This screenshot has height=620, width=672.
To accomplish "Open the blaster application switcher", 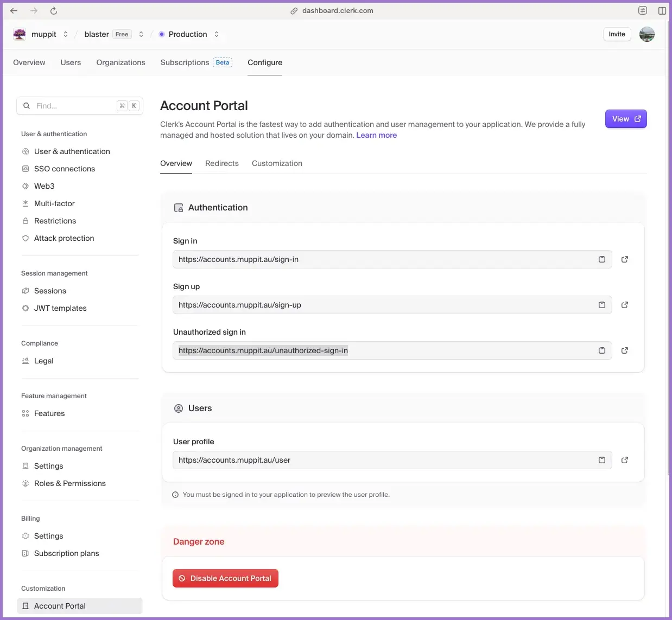I will click(141, 34).
